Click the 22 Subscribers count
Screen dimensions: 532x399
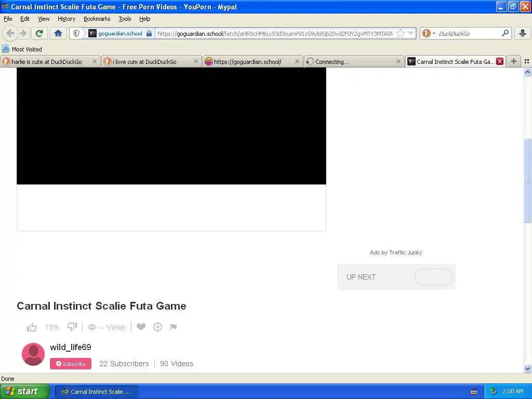click(x=124, y=364)
